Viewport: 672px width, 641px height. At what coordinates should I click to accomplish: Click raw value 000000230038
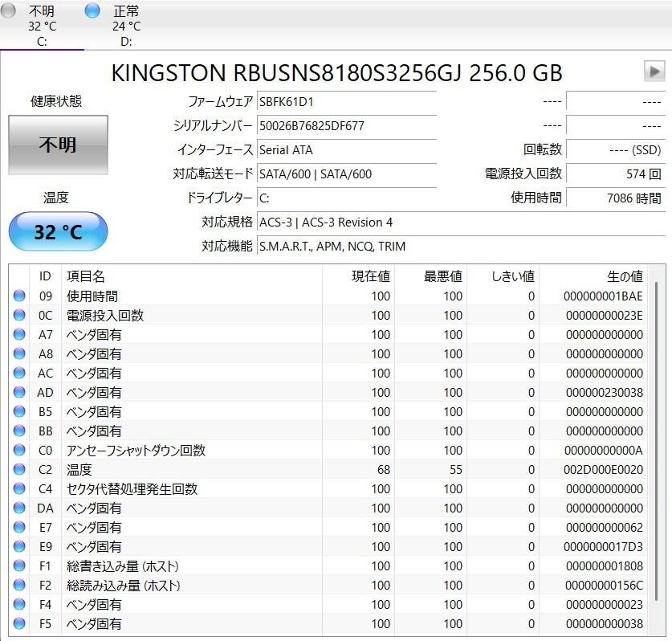coord(605,393)
